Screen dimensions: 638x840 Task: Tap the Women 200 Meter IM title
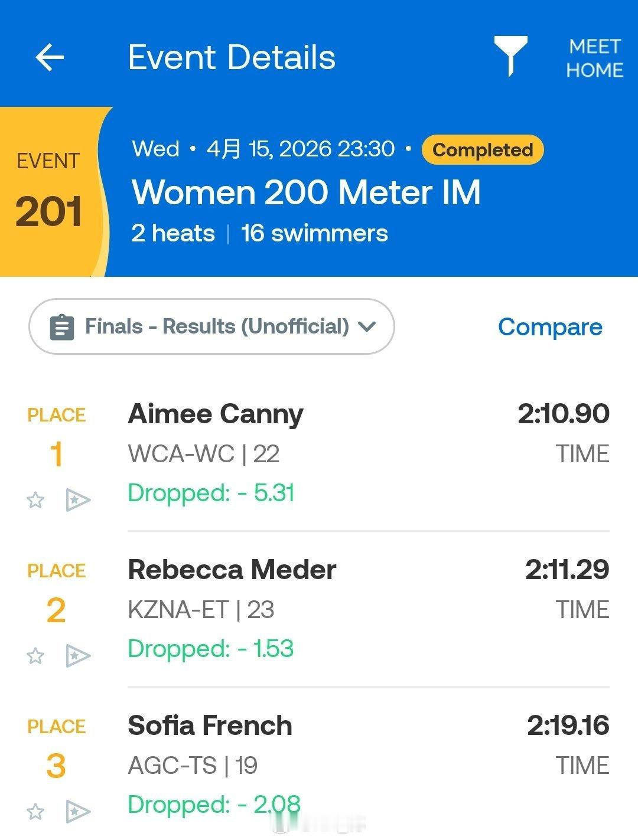(x=306, y=192)
